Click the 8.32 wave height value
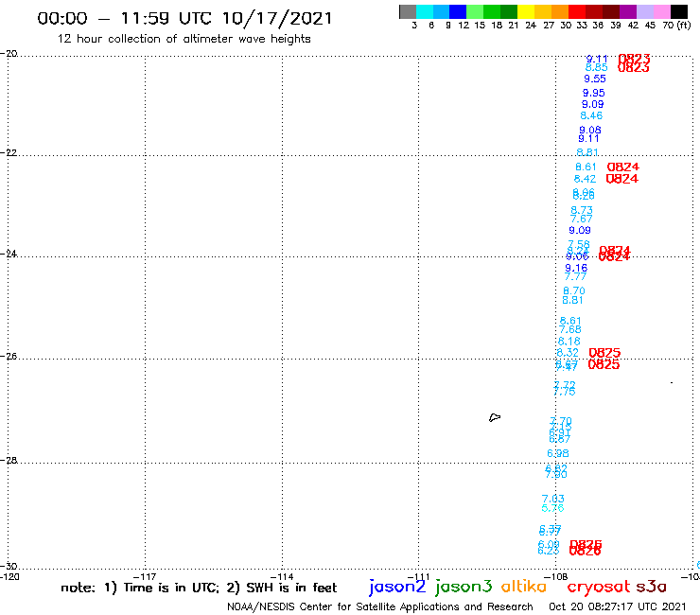700x615 pixels. pos(568,353)
